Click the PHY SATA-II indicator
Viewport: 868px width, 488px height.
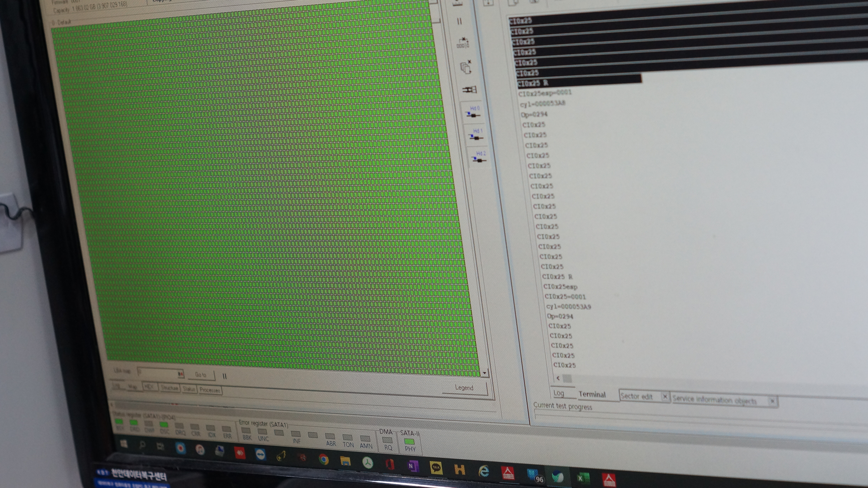[x=409, y=441]
